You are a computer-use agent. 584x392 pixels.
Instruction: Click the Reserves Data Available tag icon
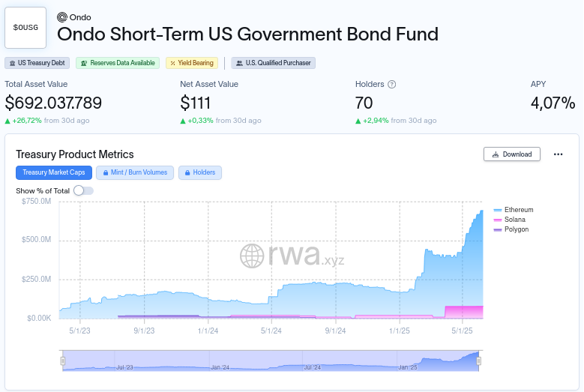click(x=84, y=64)
